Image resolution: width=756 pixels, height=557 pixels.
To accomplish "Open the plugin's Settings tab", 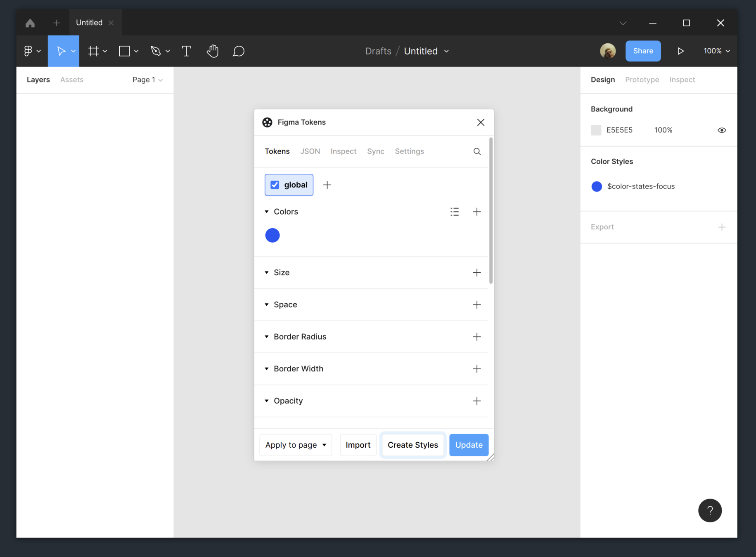I will 410,151.
